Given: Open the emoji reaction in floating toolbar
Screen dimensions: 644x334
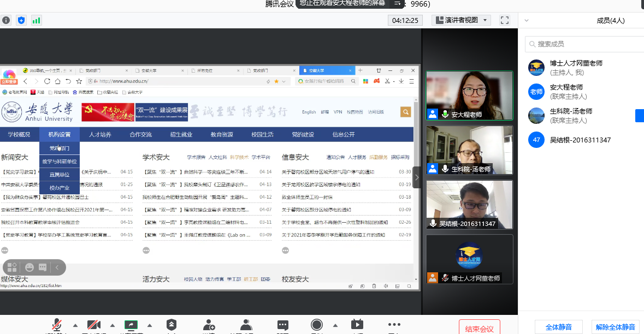Looking at the screenshot, I should (29, 267).
